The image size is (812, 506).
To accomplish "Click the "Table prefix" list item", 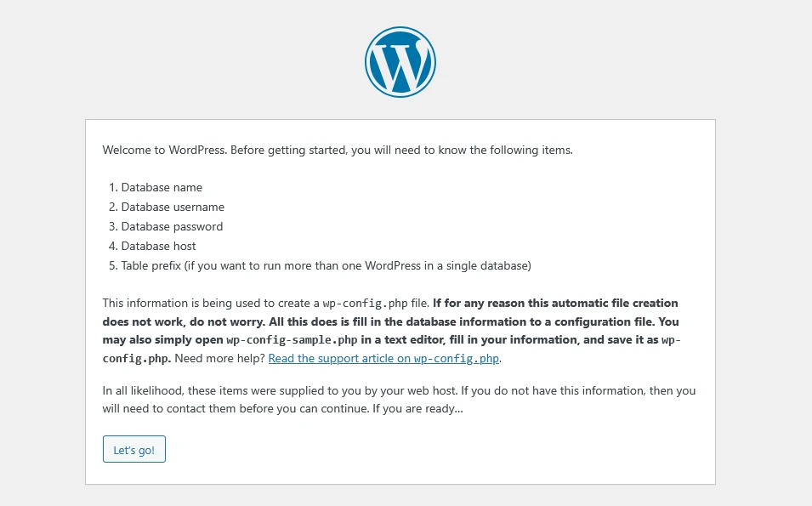I will [151, 265].
